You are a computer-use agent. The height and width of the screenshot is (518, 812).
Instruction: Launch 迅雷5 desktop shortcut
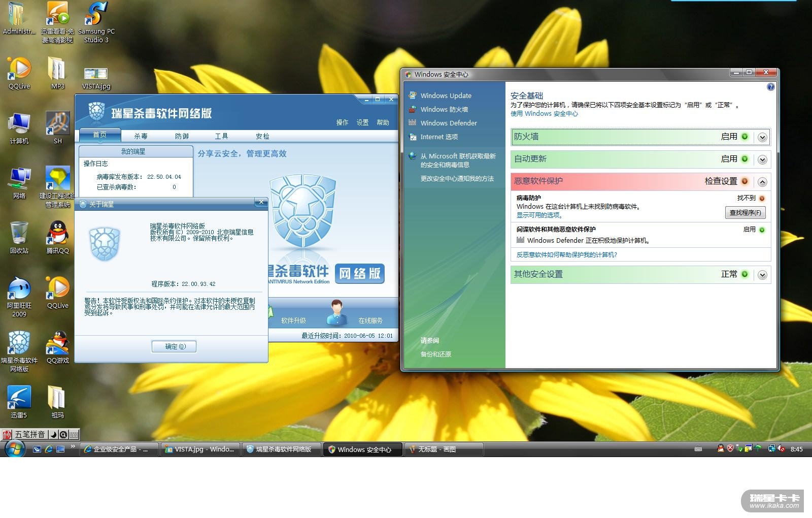click(19, 402)
